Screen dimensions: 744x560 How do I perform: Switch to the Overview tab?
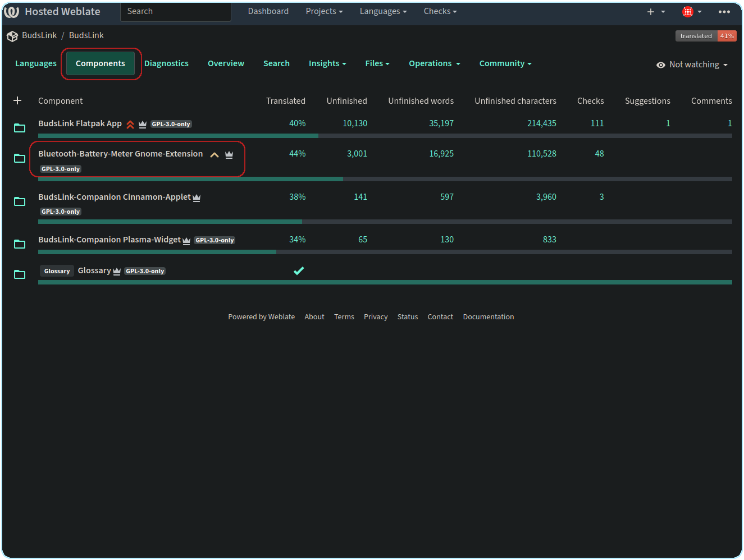point(226,63)
